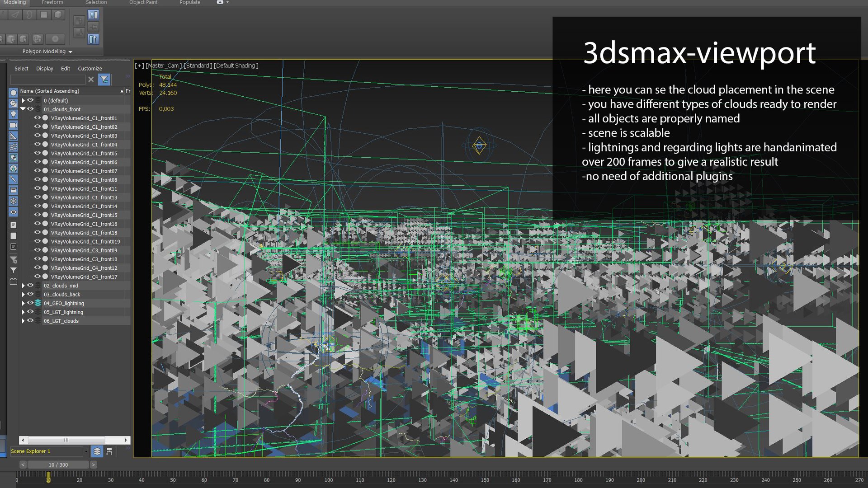The image size is (868, 488).
Task: Toggle display of hidden objects eye icon
Action: pos(14,212)
